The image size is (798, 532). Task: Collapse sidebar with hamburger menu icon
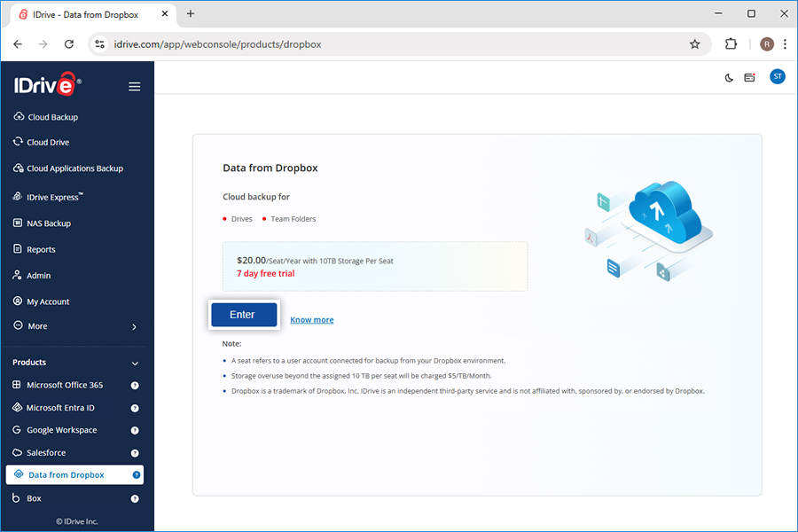(x=135, y=87)
